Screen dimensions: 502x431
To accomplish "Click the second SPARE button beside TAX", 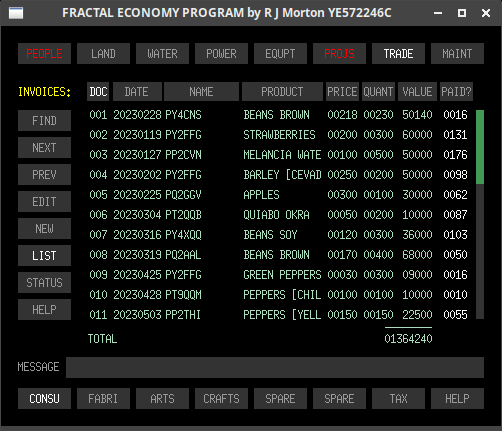I will click(339, 398).
